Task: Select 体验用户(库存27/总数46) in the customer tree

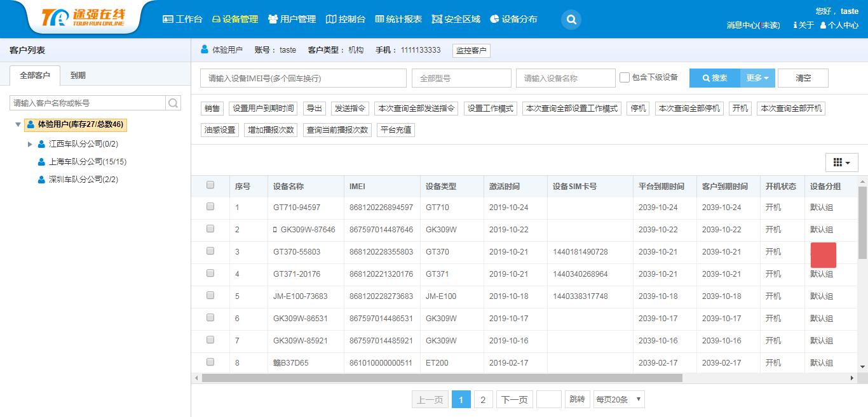Action: point(75,124)
